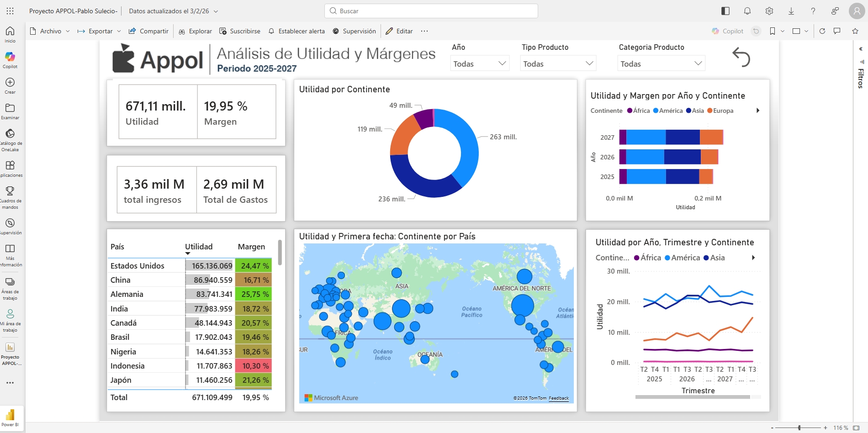Image resolution: width=868 pixels, height=433 pixels.
Task: Open the Año filter dropdown
Action: (480, 63)
